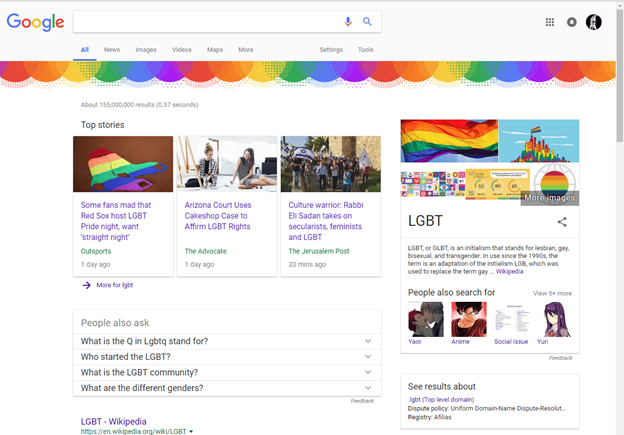Switch to the Maps tab

[x=215, y=50]
